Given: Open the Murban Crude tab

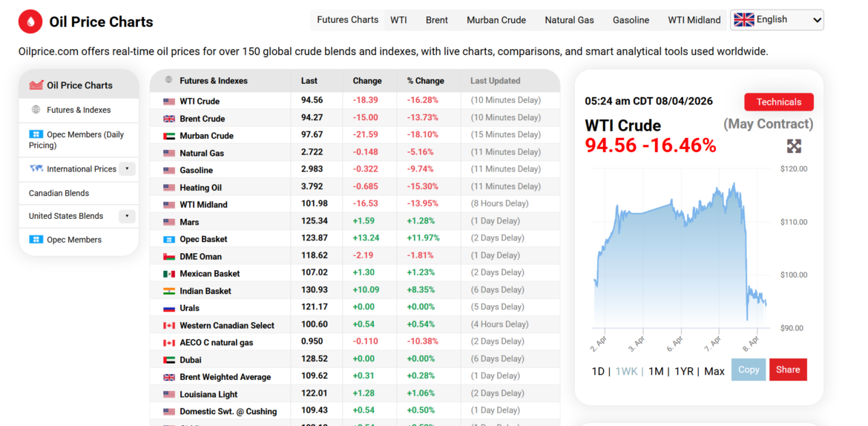Looking at the screenshot, I should point(496,20).
